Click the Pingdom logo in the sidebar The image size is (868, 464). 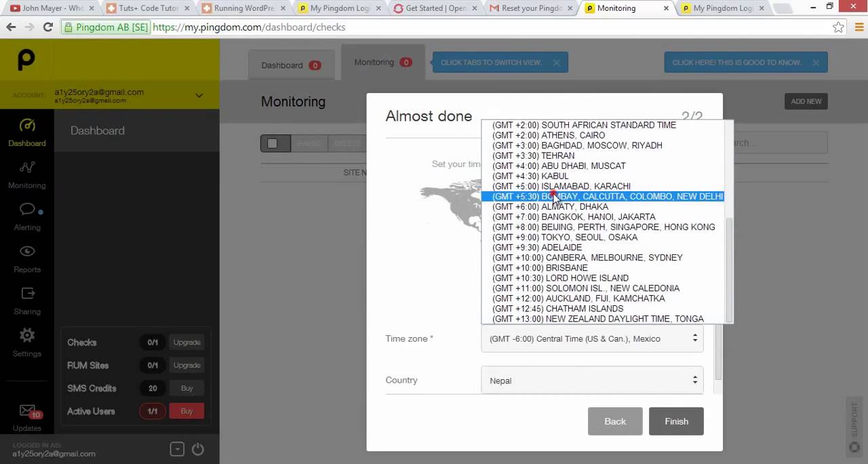26,59
